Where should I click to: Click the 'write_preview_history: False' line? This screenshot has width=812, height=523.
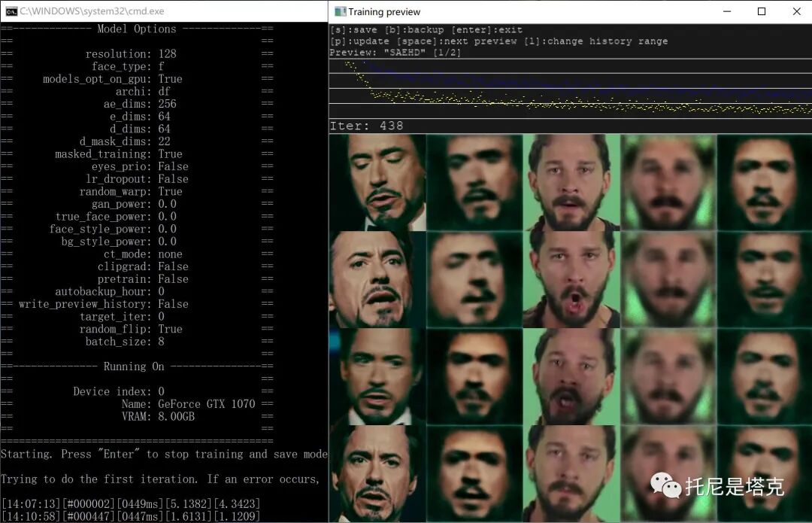pos(104,304)
